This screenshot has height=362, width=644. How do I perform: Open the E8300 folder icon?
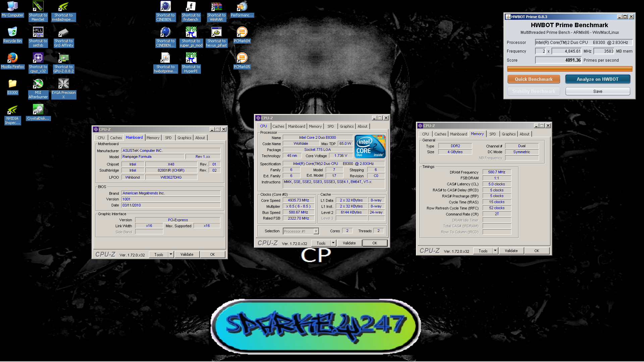(12, 87)
